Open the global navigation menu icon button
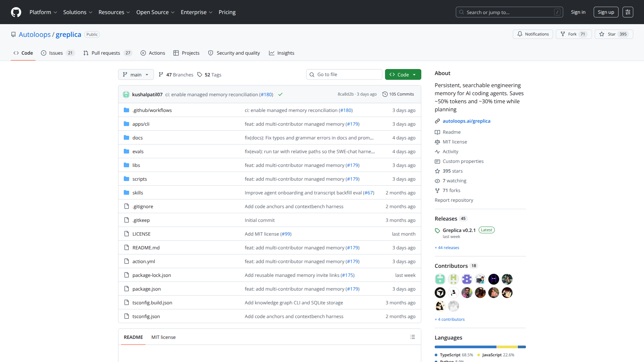The image size is (644, 362). click(x=628, y=12)
